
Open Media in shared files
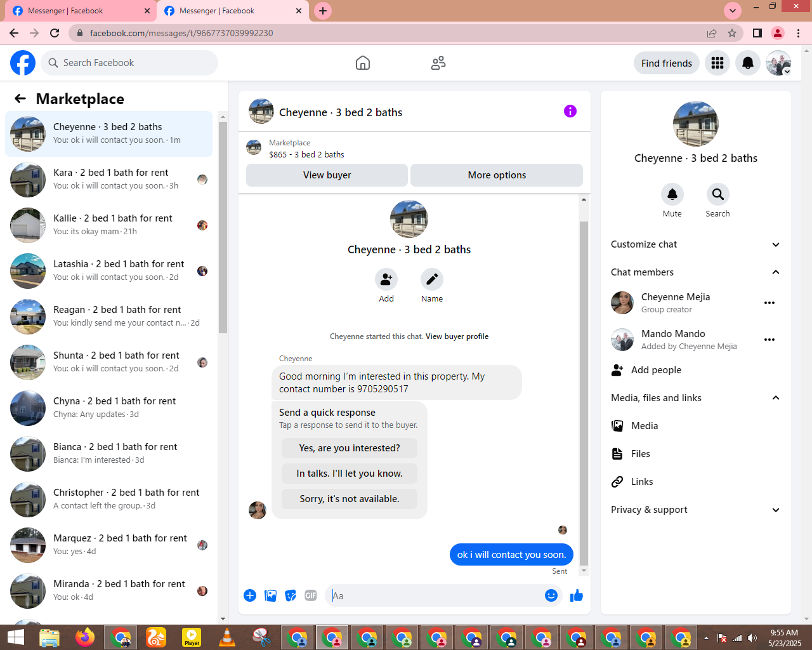click(x=695, y=426)
